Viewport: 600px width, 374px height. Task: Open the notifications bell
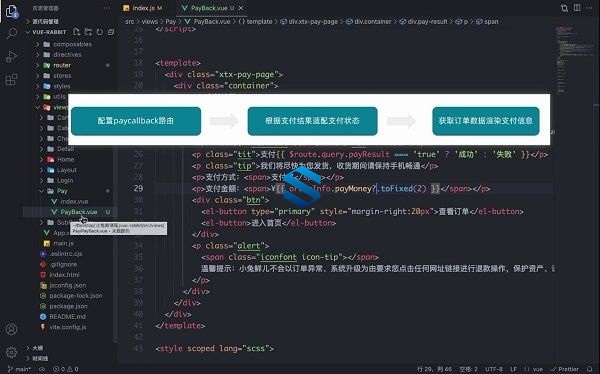tap(589, 369)
